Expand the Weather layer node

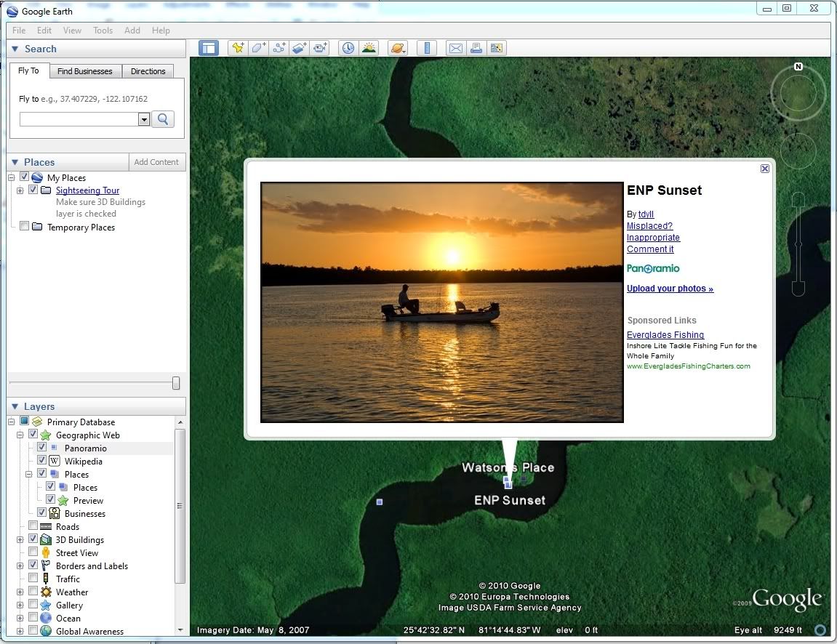click(x=20, y=592)
